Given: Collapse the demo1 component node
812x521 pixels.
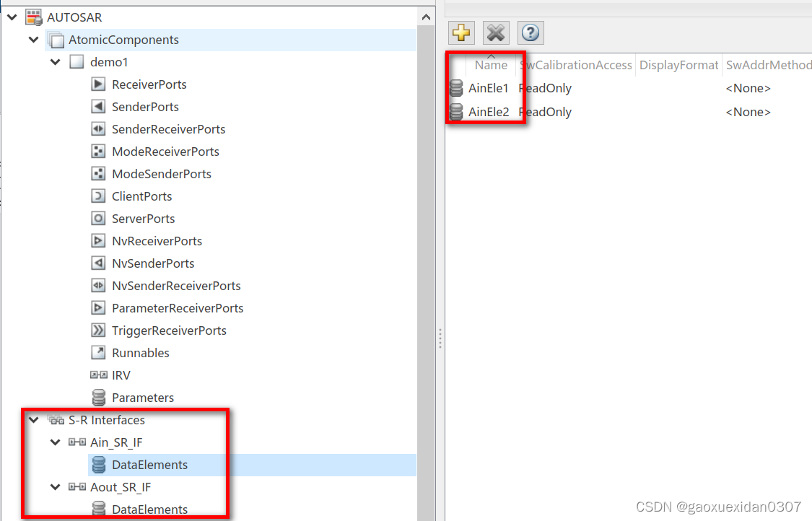Looking at the screenshot, I should pyautogui.click(x=56, y=62).
